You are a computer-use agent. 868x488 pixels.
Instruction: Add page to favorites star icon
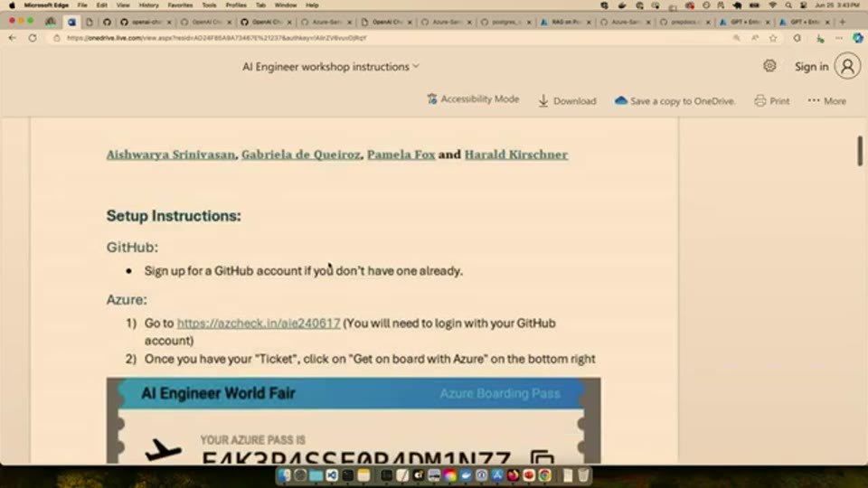tap(773, 38)
